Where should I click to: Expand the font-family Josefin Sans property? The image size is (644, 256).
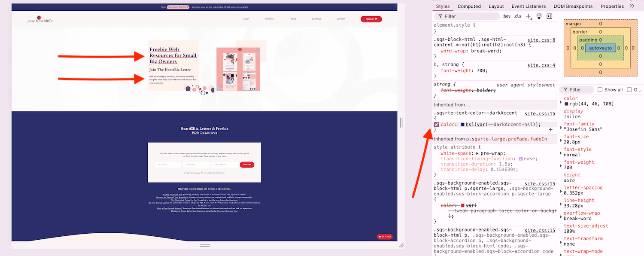click(x=562, y=129)
